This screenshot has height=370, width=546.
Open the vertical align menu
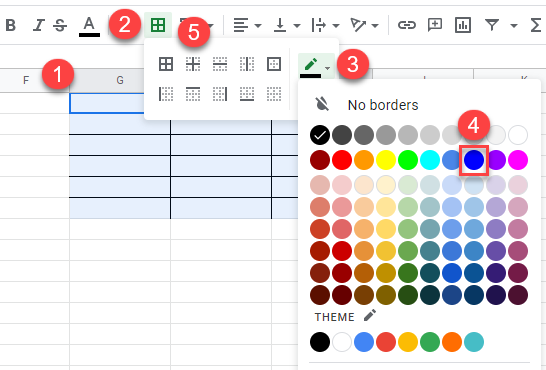click(x=280, y=25)
